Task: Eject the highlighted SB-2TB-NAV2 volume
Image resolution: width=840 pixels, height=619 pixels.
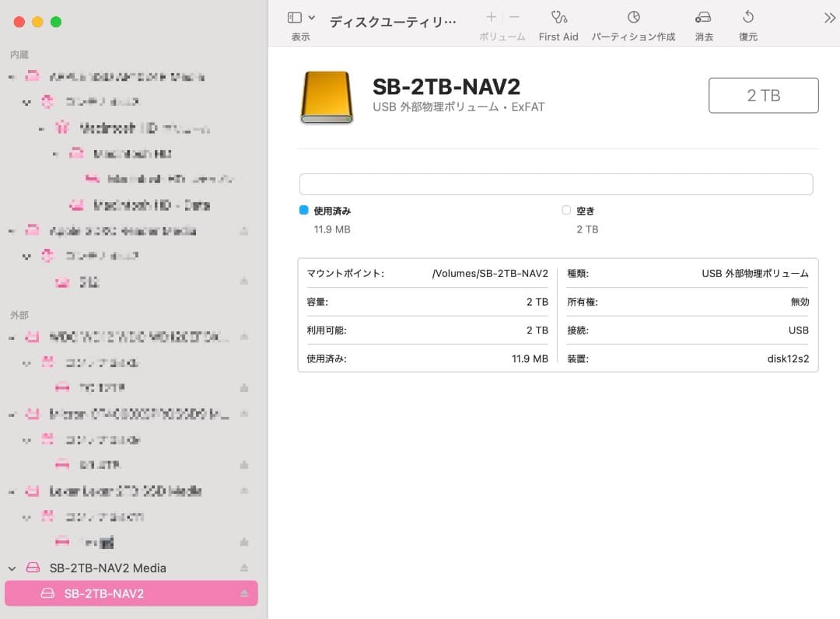Action: pyautogui.click(x=244, y=593)
